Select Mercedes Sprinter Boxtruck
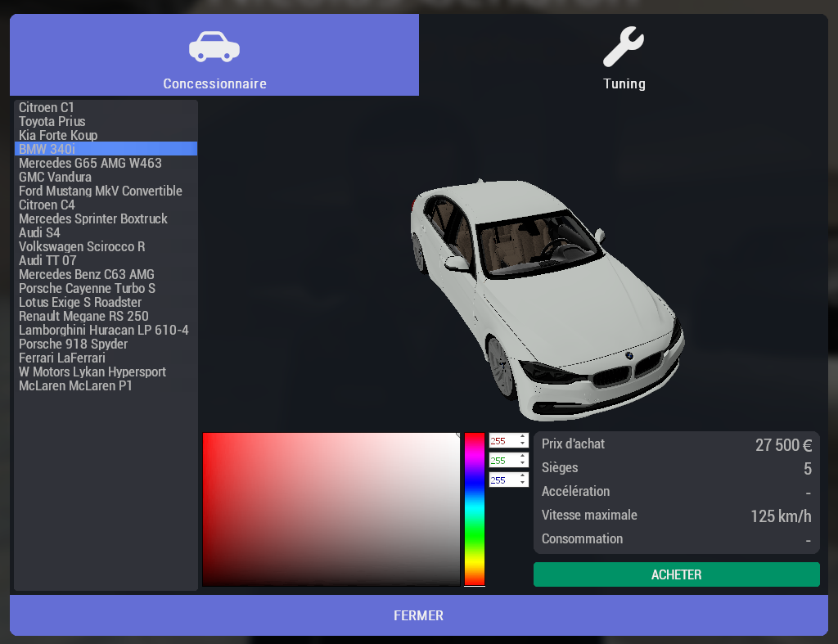This screenshot has width=838, height=644. tap(106, 218)
